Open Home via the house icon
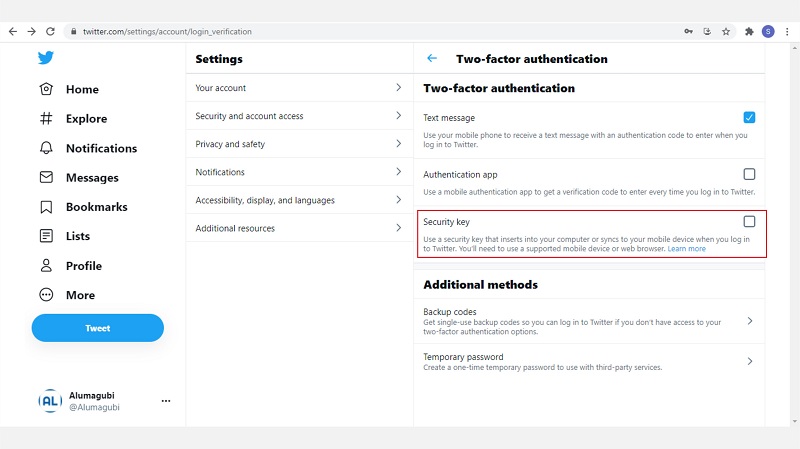Screen dimensions: 800x449 click(46, 89)
